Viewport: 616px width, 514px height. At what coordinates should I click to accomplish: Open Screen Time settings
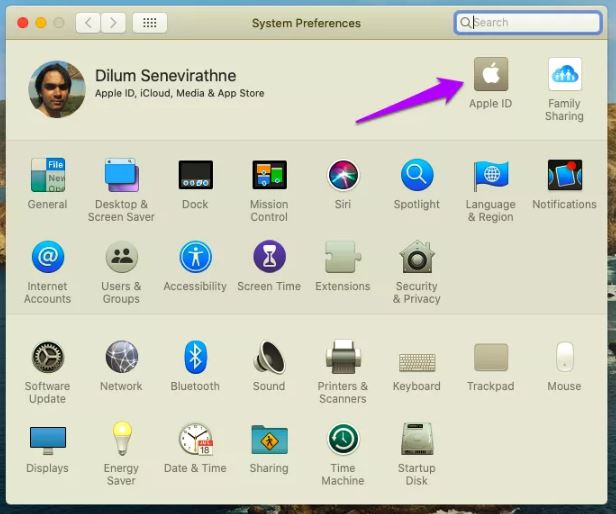point(269,258)
